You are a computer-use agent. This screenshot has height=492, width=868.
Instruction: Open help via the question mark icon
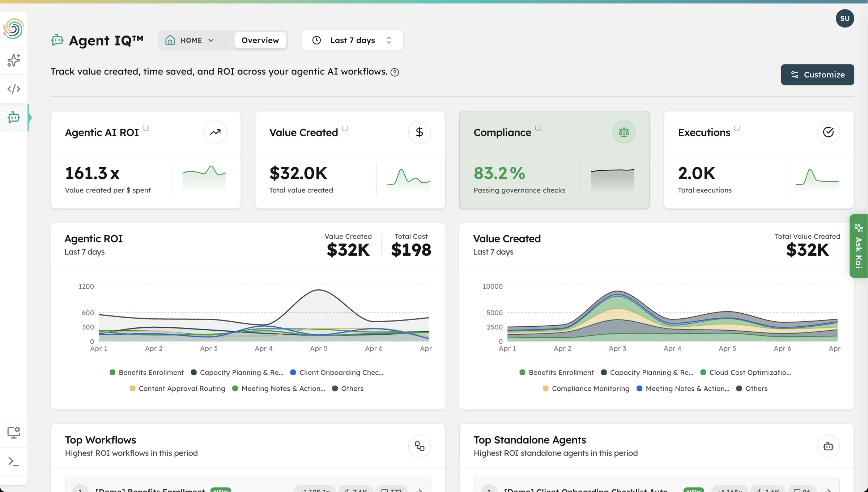coord(395,72)
